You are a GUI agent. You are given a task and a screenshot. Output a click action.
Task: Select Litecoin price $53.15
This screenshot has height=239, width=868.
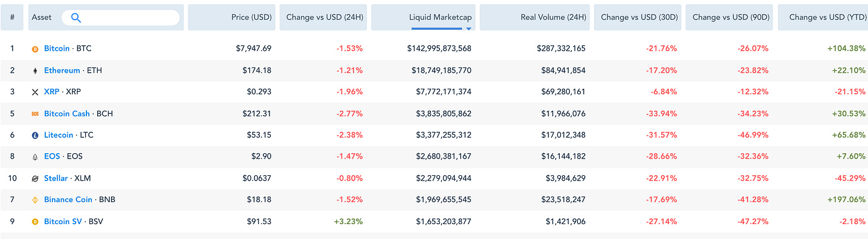(259, 135)
